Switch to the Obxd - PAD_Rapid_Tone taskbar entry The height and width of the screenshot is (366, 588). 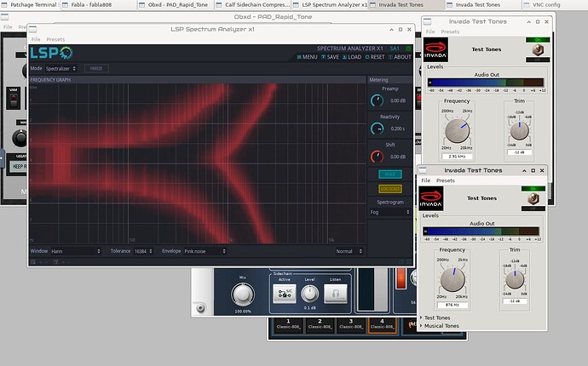tap(176, 5)
